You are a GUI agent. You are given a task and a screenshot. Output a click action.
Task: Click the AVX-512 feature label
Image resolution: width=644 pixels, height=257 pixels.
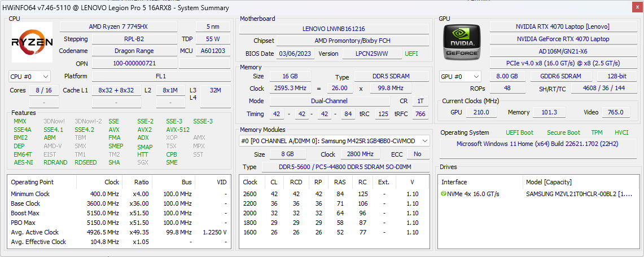(x=178, y=130)
